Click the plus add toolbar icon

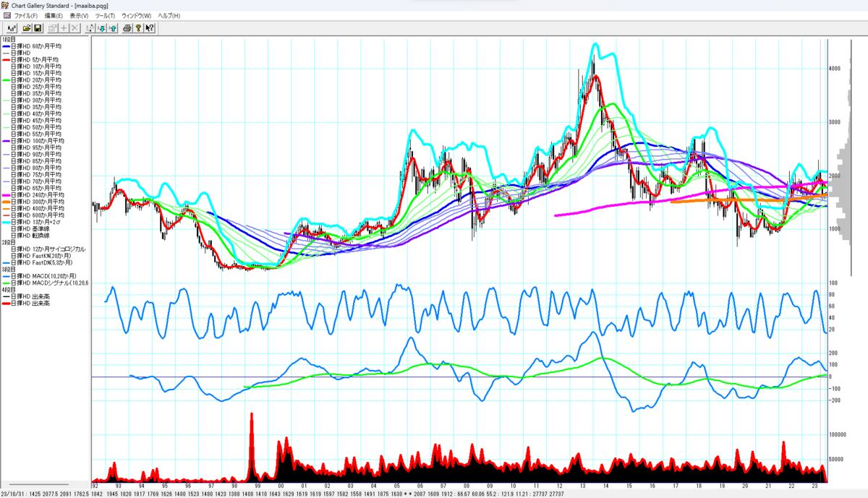coord(64,28)
